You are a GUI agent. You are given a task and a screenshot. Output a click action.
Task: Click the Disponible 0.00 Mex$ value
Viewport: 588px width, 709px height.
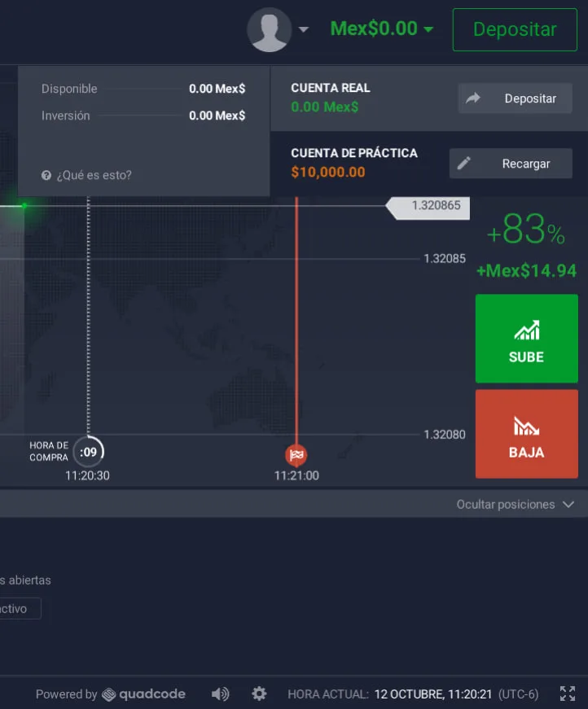pos(217,89)
